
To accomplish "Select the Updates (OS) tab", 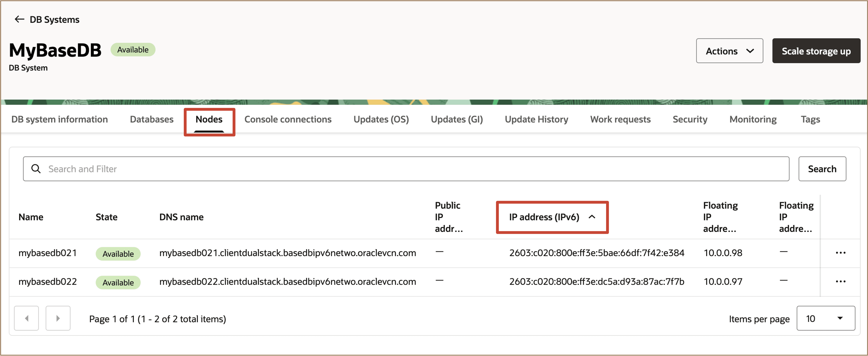I will 381,119.
